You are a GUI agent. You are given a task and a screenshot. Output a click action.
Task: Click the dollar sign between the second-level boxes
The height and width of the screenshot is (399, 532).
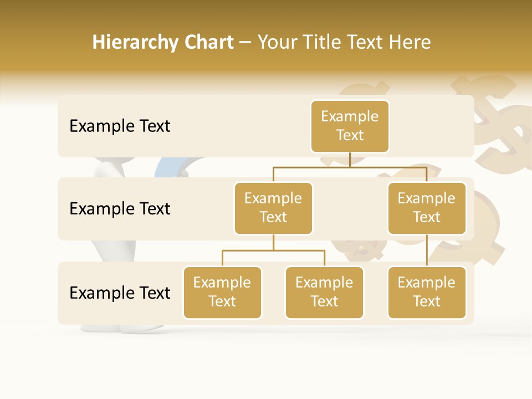[x=360, y=247]
